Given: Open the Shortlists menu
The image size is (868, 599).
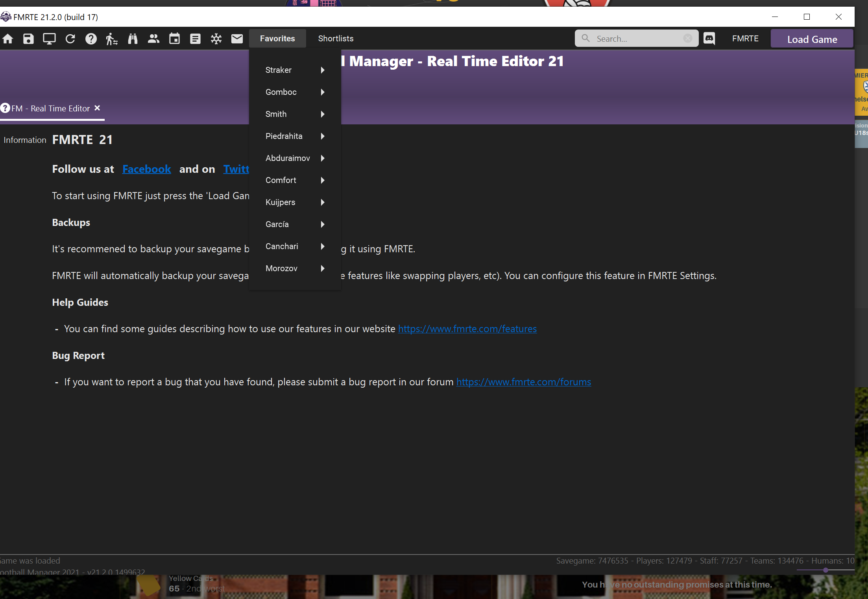Looking at the screenshot, I should pyautogui.click(x=336, y=39).
